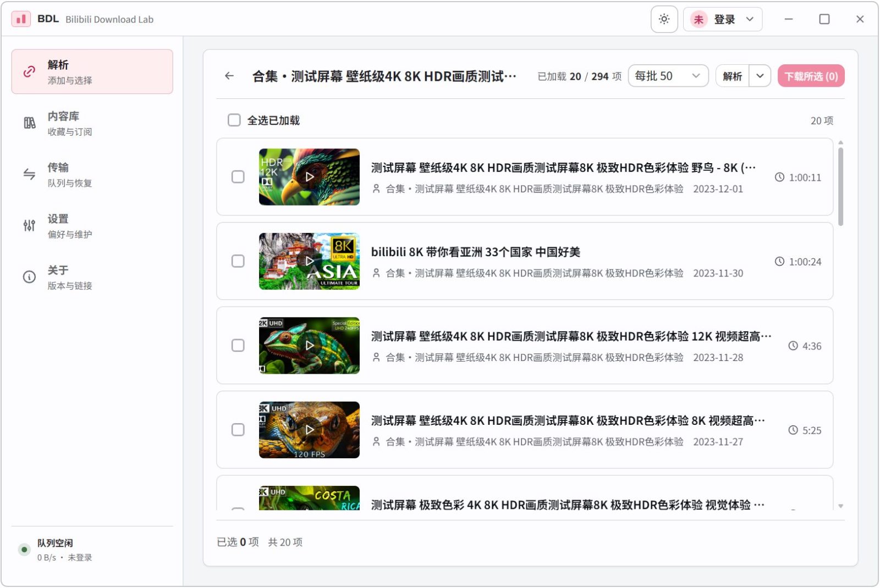Check the 野鸟 - 8K video checkbox
This screenshot has width=880, height=588.
[x=238, y=177]
